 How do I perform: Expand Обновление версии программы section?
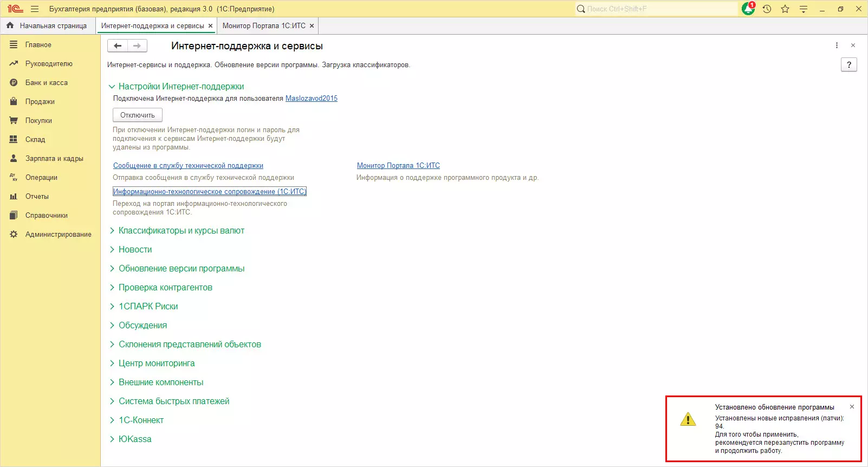[112, 269]
